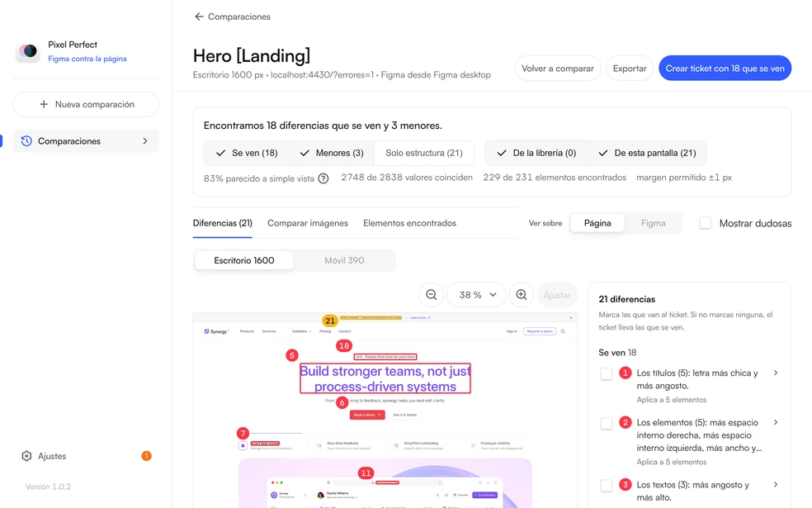Toggle the Menores (3) filter

(332, 153)
